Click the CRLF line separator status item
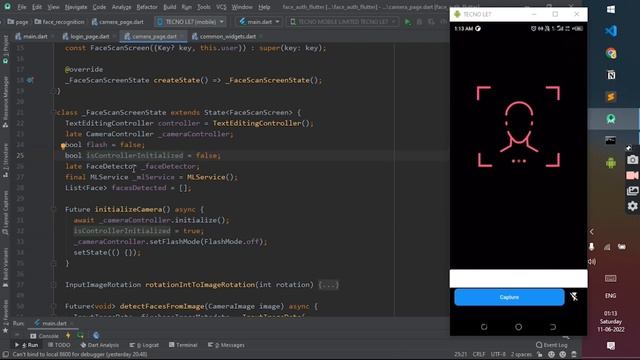This screenshot has height=360, width=640. click(479, 354)
